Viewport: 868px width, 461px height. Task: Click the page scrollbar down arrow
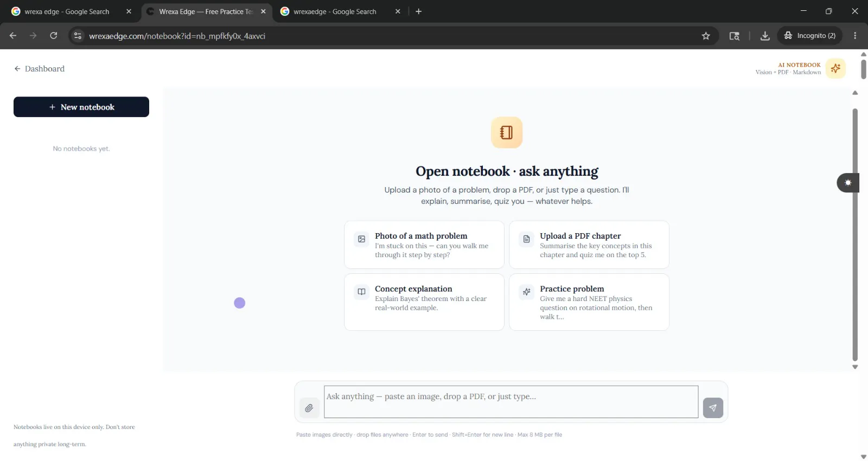click(x=864, y=457)
